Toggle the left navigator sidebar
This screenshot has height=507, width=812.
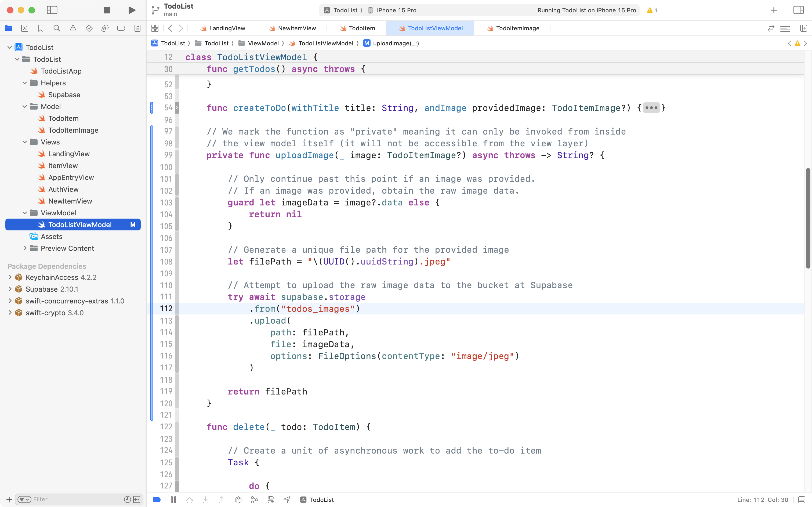(52, 10)
